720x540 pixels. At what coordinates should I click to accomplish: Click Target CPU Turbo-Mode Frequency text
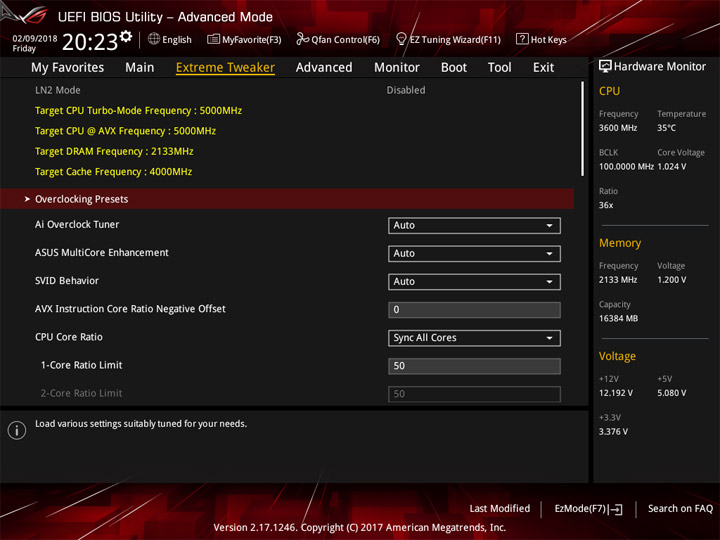point(138,111)
